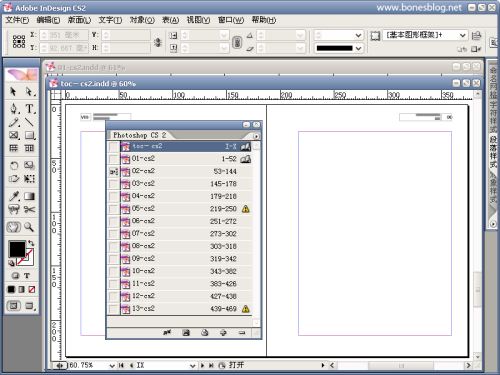Toggle style source box for 13-cs2
Image resolution: width=500 pixels, height=375 pixels.
[114, 309]
